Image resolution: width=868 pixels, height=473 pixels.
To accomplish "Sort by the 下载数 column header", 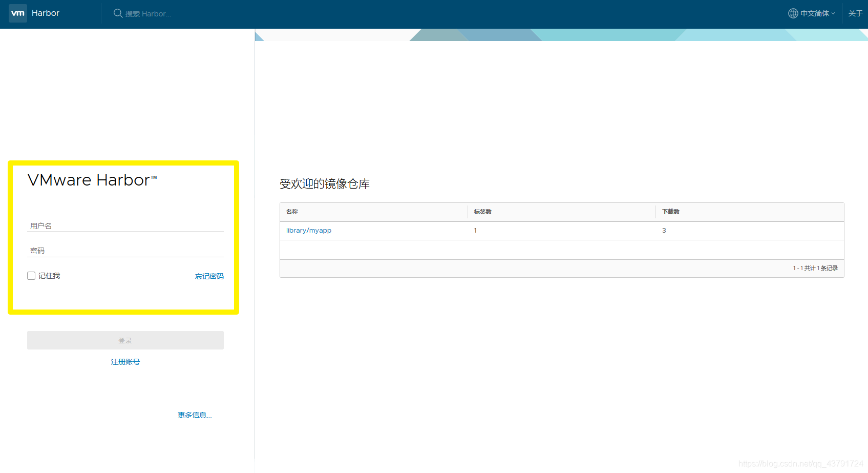I will click(671, 212).
